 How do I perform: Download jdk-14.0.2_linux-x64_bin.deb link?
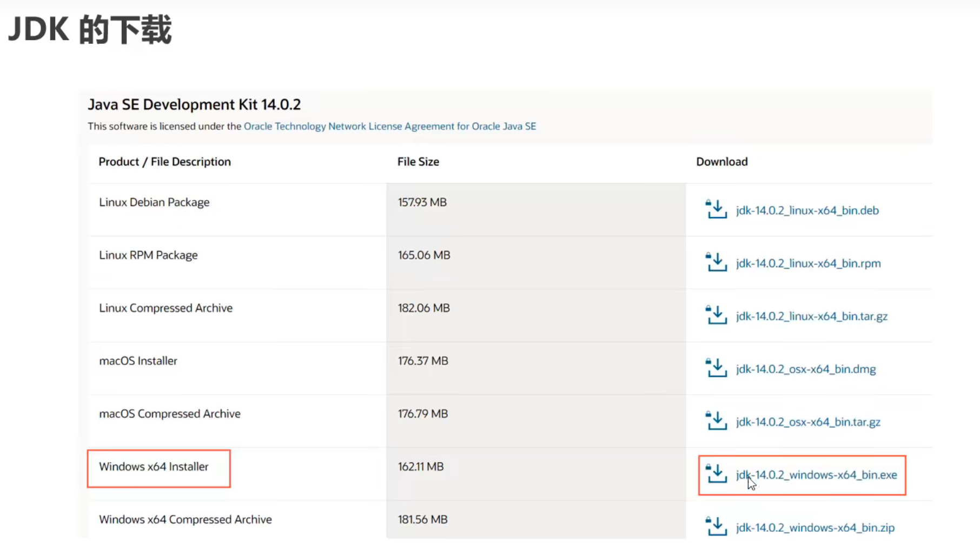tap(807, 210)
